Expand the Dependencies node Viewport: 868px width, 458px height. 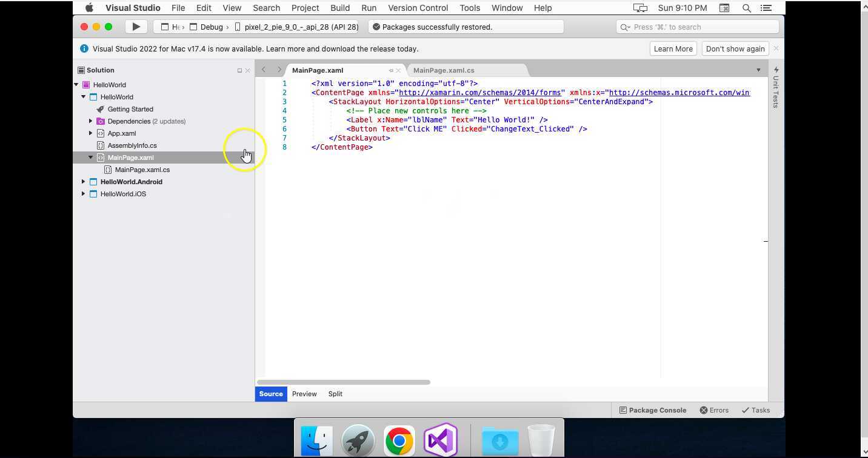pos(91,121)
